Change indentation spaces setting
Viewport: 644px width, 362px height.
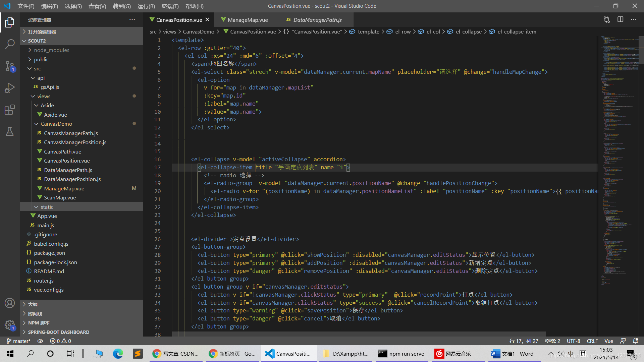552,341
